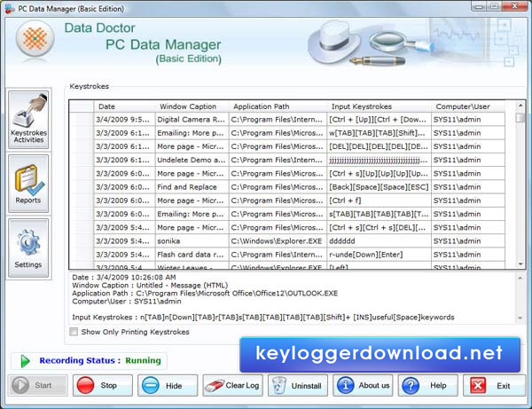Click the Uninstall button

pyautogui.click(x=298, y=385)
